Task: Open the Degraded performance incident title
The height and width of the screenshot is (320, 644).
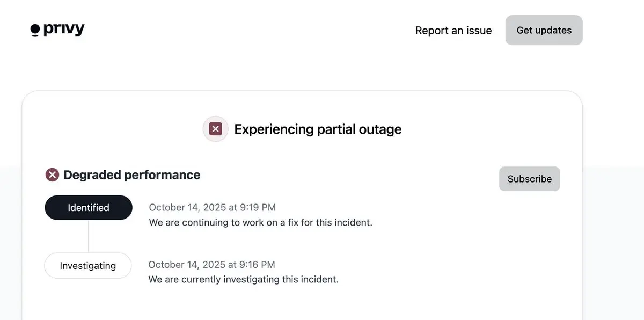Action: tap(131, 175)
